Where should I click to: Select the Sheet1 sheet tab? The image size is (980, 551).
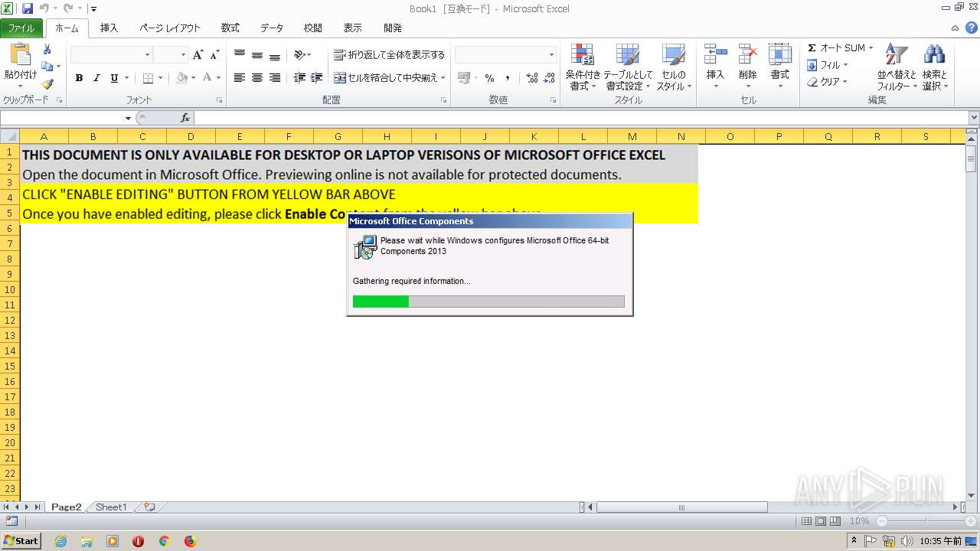tap(111, 507)
